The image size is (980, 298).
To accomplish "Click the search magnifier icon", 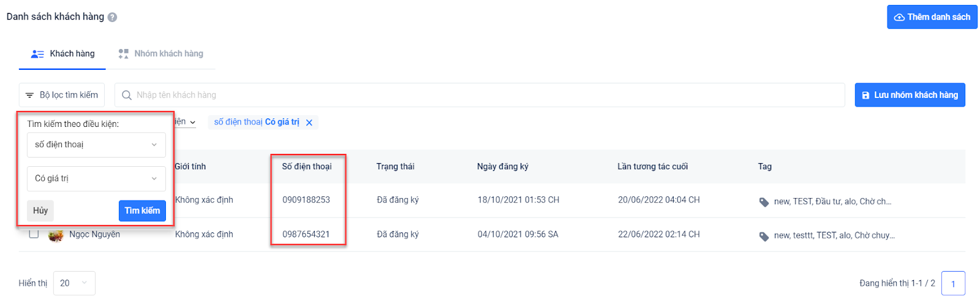I will [127, 95].
